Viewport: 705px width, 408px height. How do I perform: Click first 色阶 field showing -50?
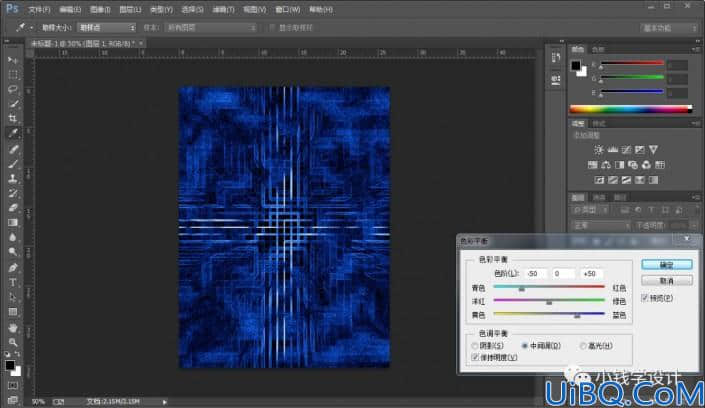point(536,273)
